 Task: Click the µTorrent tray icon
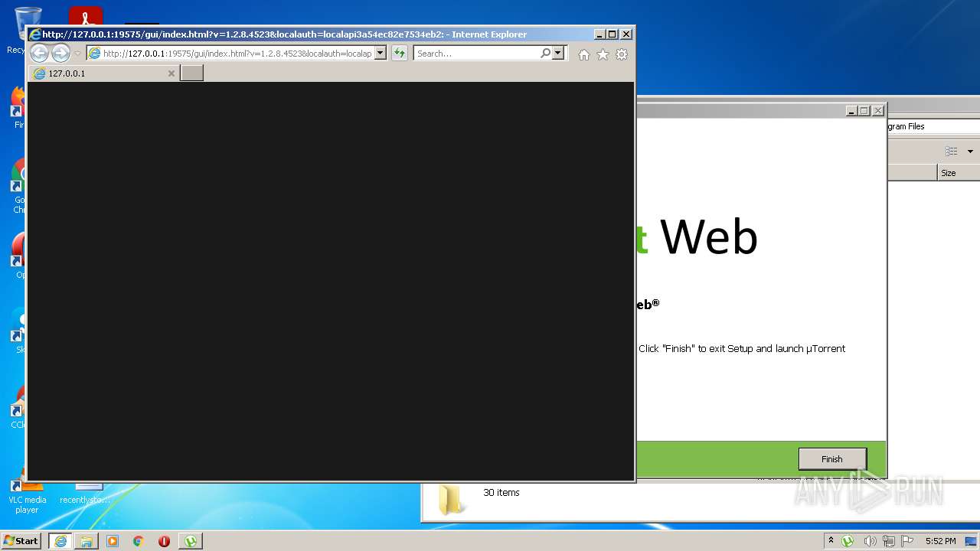(848, 541)
